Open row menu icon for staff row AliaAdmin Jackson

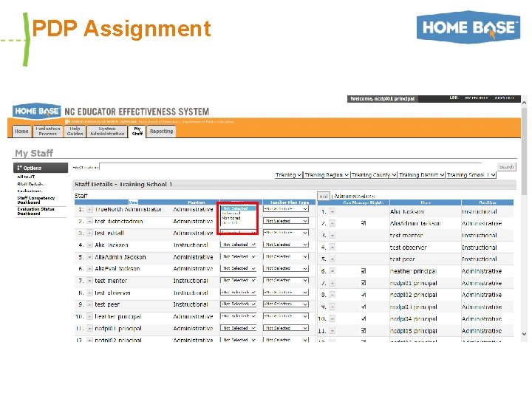click(89, 257)
